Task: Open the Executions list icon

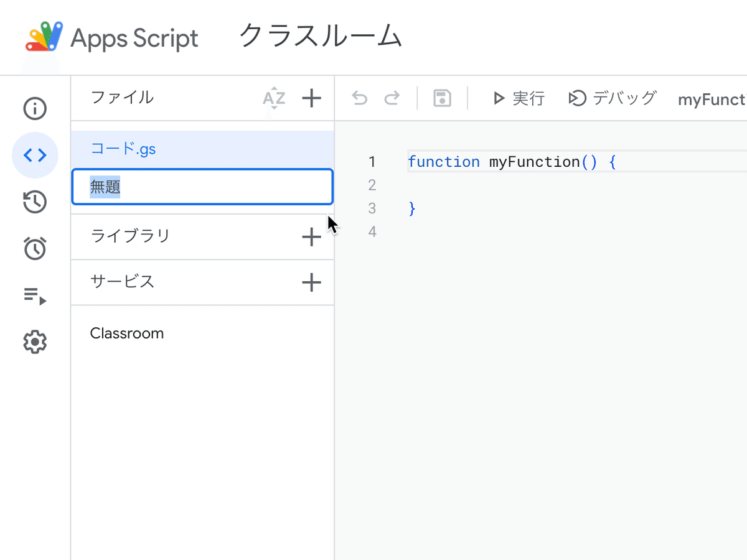Action: tap(35, 296)
